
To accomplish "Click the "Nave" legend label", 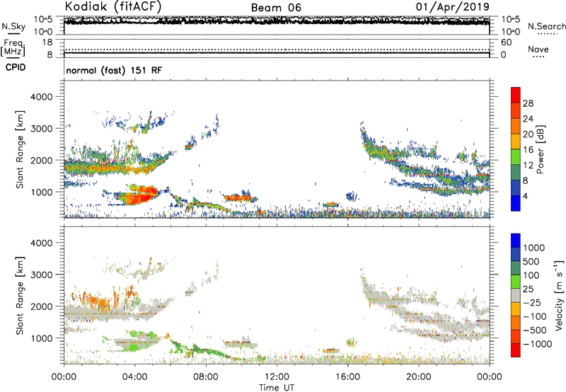I will (x=538, y=49).
